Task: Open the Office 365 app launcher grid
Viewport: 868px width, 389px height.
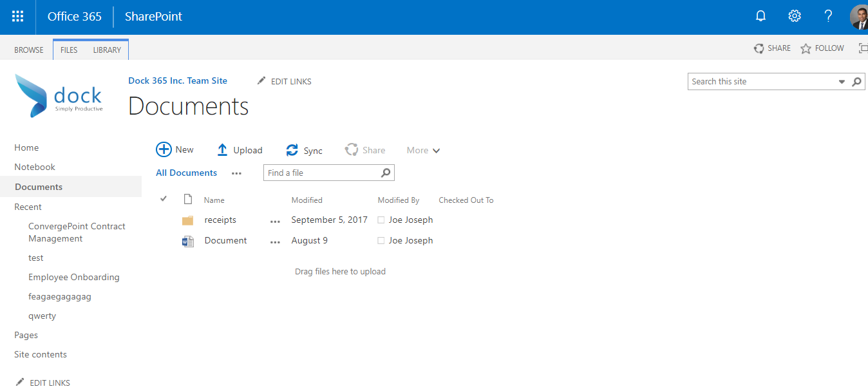Action: pyautogui.click(x=17, y=17)
